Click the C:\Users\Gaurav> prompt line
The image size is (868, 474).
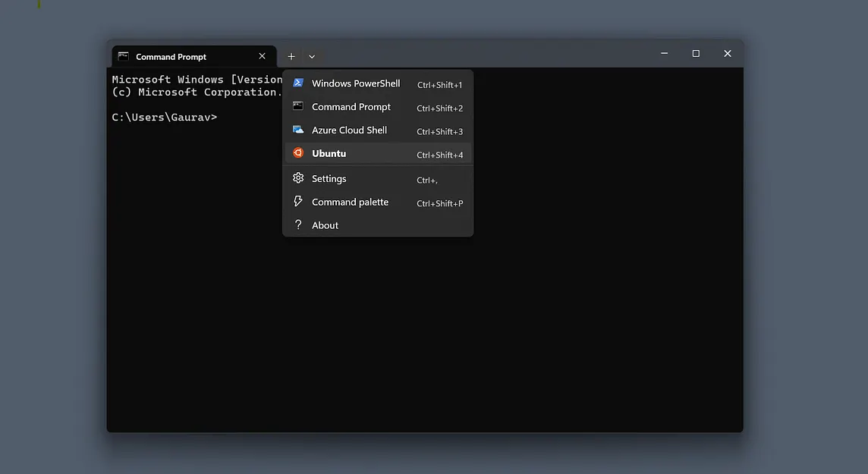point(165,117)
